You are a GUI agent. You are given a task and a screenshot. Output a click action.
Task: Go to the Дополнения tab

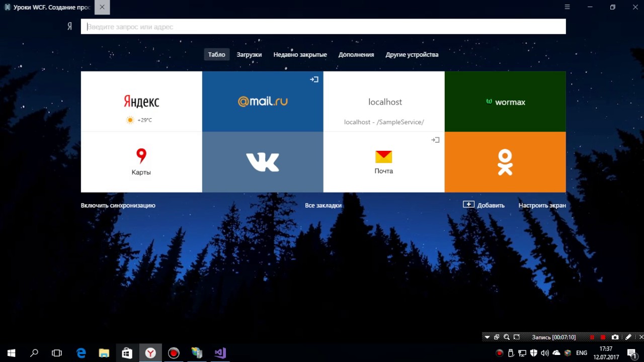coord(356,54)
